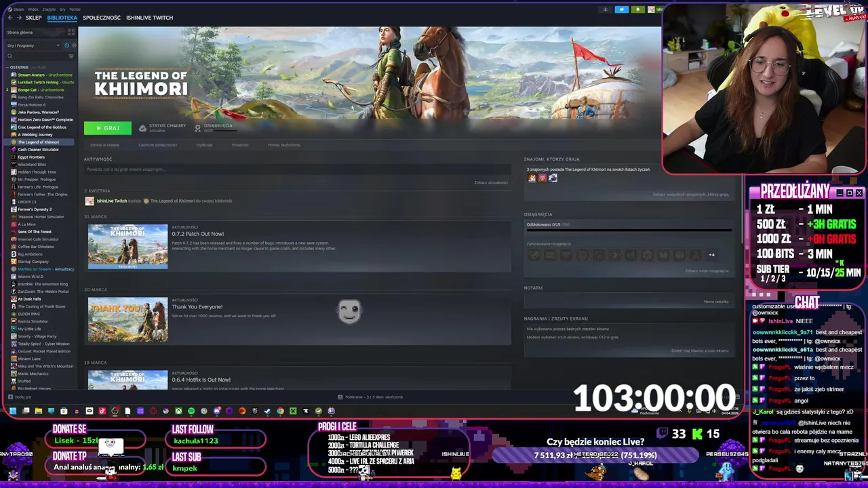868x488 pixels.
Task: Click the +4 locked achievements badge
Action: coord(711,255)
